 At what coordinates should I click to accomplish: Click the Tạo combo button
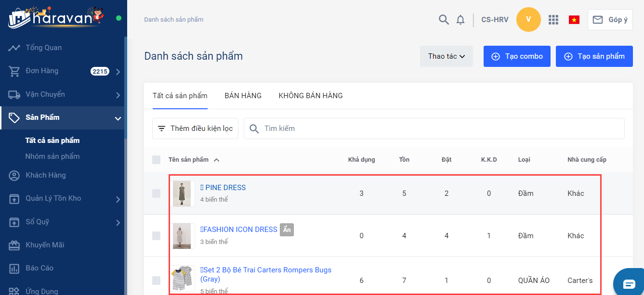pyautogui.click(x=517, y=56)
